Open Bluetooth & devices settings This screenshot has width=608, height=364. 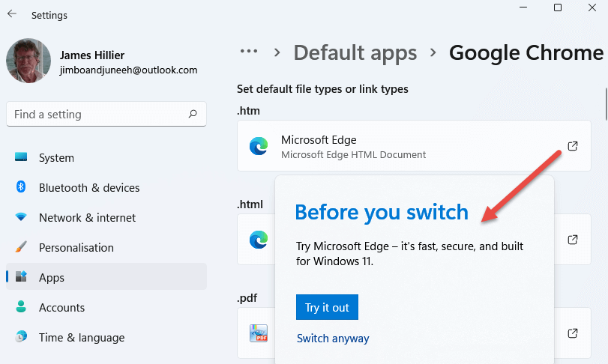pyautogui.click(x=106, y=188)
